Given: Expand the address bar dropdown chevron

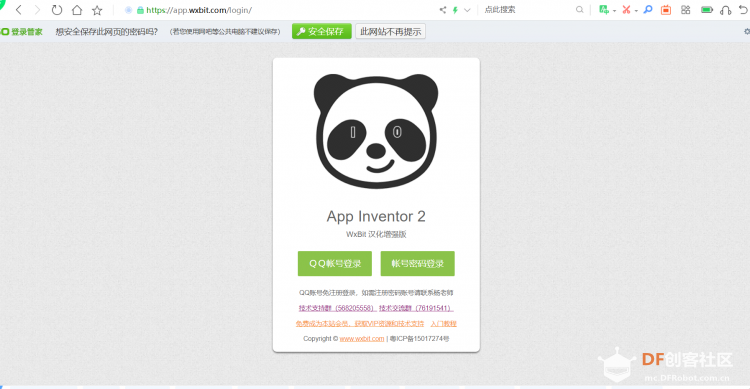Looking at the screenshot, I should (467, 10).
